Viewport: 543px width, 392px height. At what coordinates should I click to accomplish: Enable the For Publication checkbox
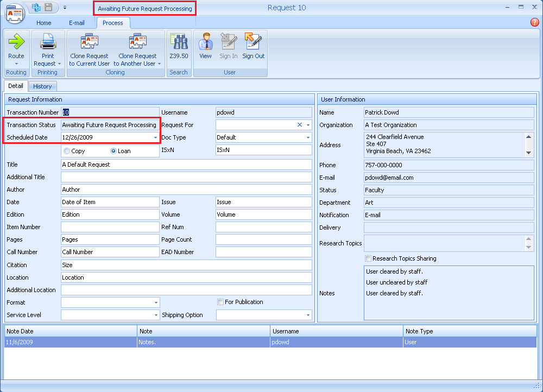click(x=220, y=302)
